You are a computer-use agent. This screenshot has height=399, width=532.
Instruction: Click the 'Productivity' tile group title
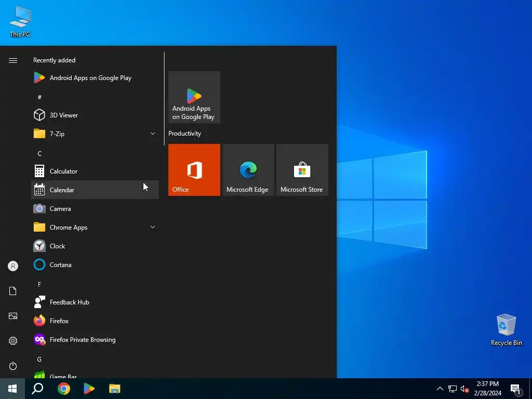point(184,134)
